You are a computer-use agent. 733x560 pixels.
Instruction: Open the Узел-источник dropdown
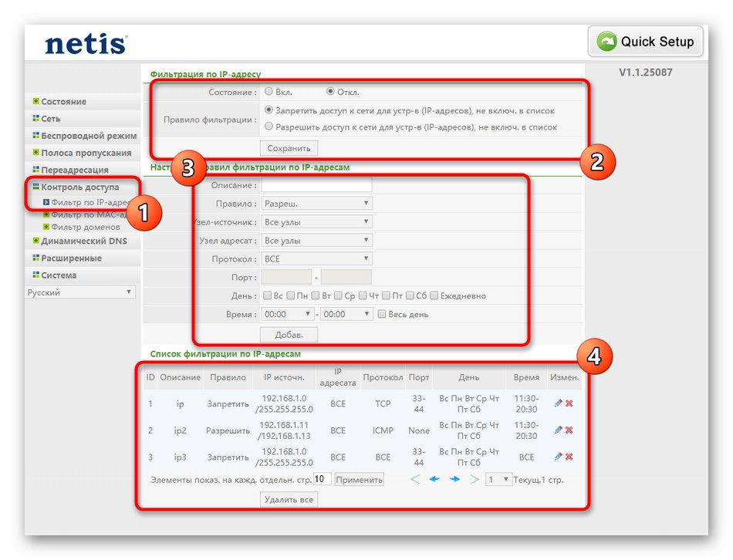(x=316, y=222)
